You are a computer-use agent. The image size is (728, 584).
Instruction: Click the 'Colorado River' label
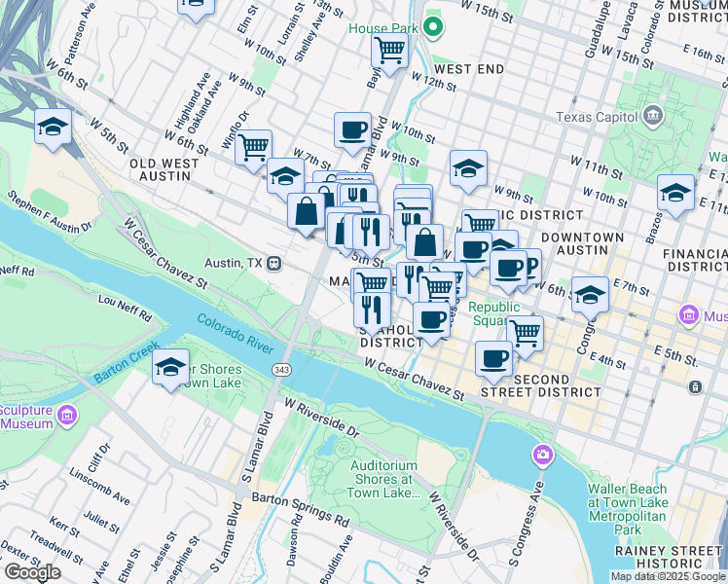click(x=235, y=333)
